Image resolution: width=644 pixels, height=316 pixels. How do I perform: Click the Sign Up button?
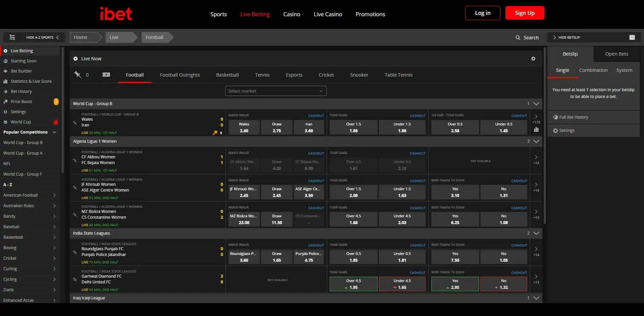coord(524,13)
